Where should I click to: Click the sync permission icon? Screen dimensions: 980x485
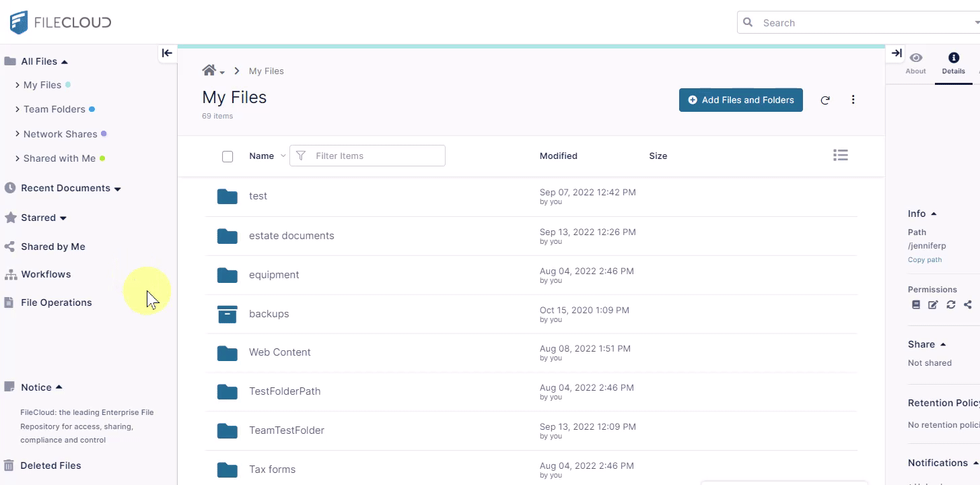[x=950, y=304]
